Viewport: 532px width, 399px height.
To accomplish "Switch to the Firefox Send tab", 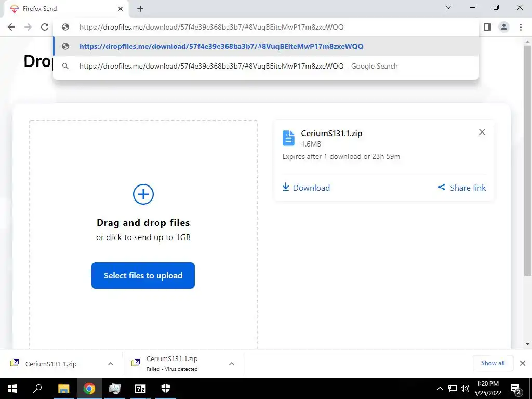I will (66, 9).
